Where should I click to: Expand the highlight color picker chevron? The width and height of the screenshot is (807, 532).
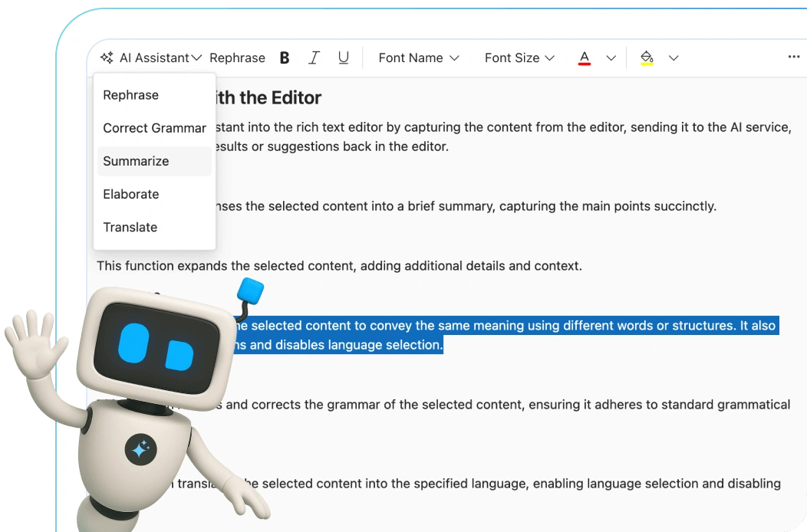click(674, 57)
